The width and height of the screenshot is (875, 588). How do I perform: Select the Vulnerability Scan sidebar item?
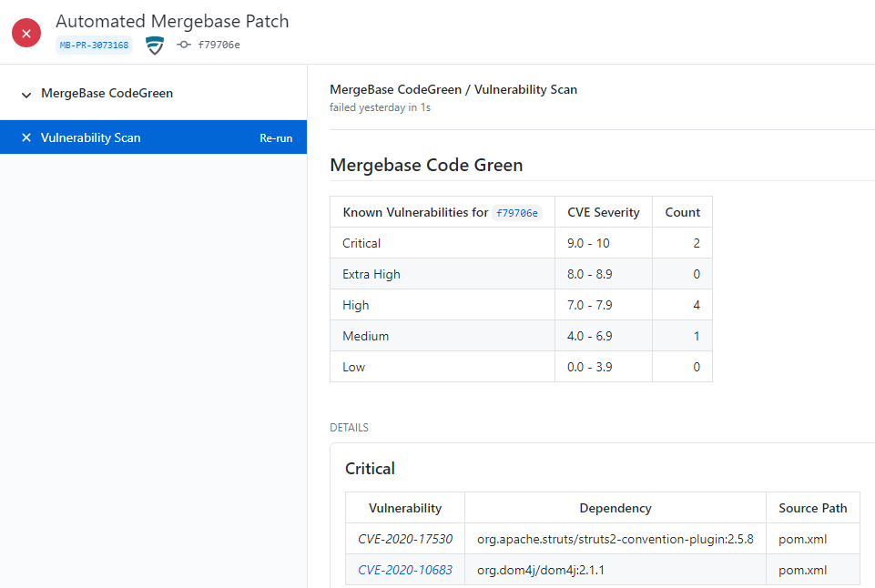click(154, 137)
